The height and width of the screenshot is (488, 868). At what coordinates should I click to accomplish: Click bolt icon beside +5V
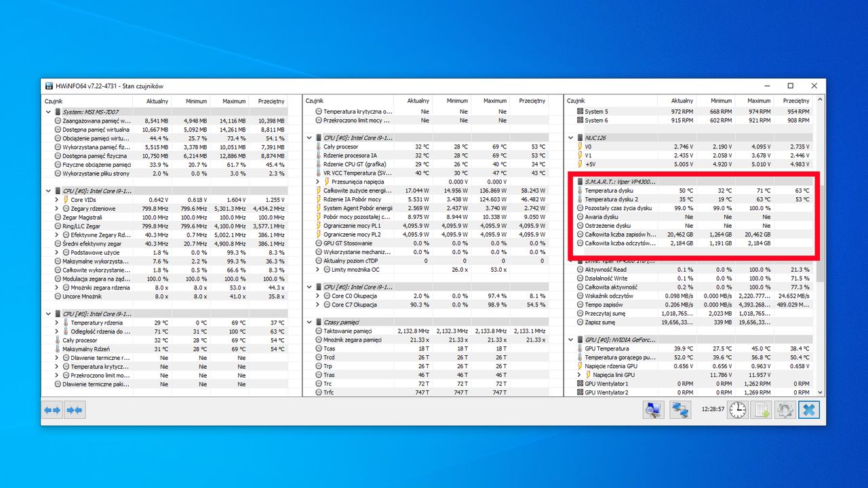tap(580, 164)
